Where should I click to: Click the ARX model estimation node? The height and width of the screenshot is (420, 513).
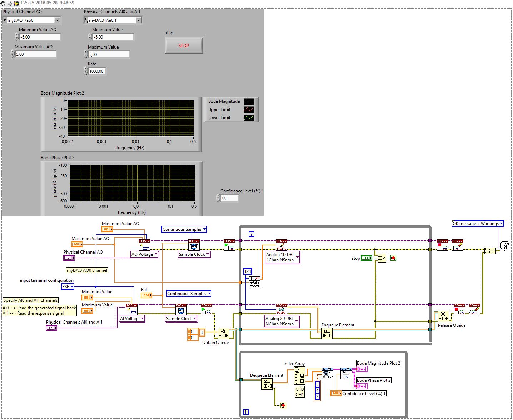[x=328, y=373]
